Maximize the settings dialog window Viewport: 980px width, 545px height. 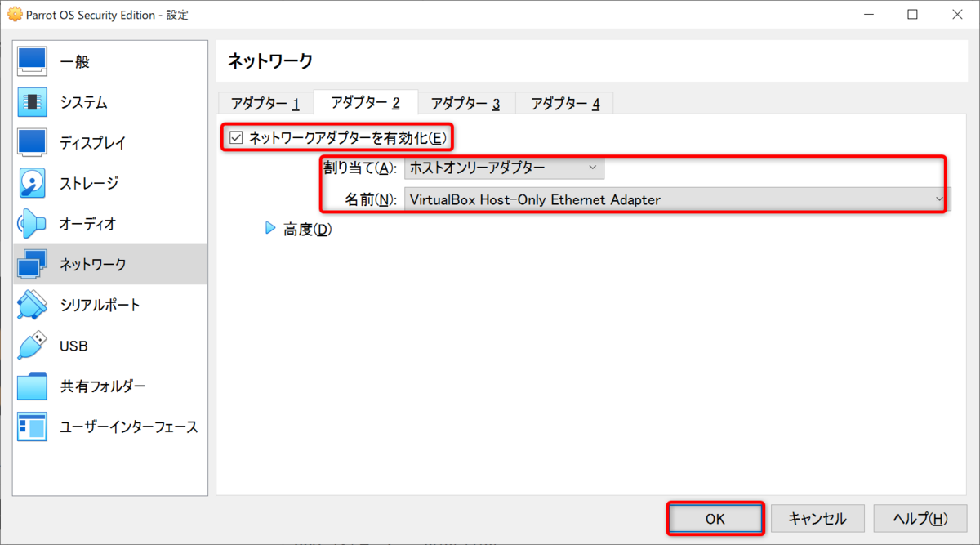pos(912,14)
